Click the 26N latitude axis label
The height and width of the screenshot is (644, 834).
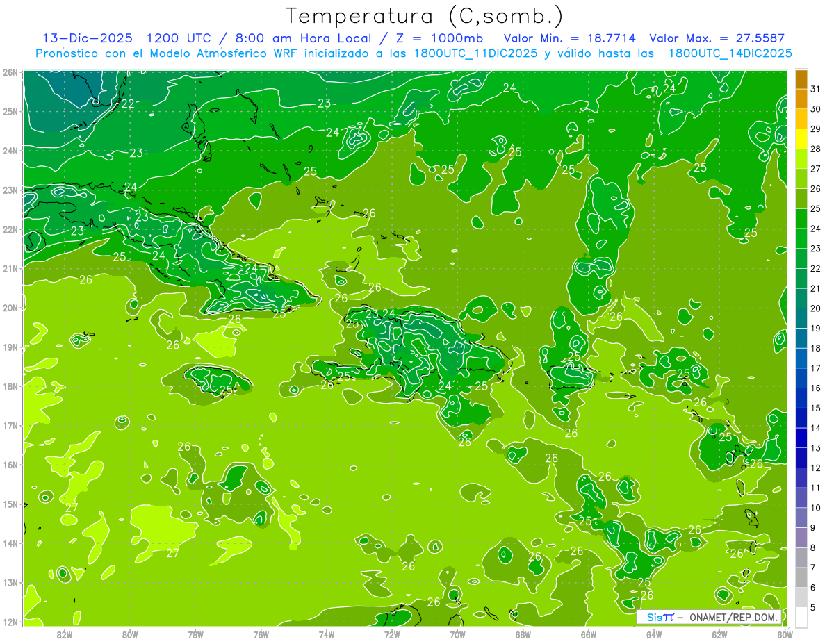pyautogui.click(x=10, y=72)
